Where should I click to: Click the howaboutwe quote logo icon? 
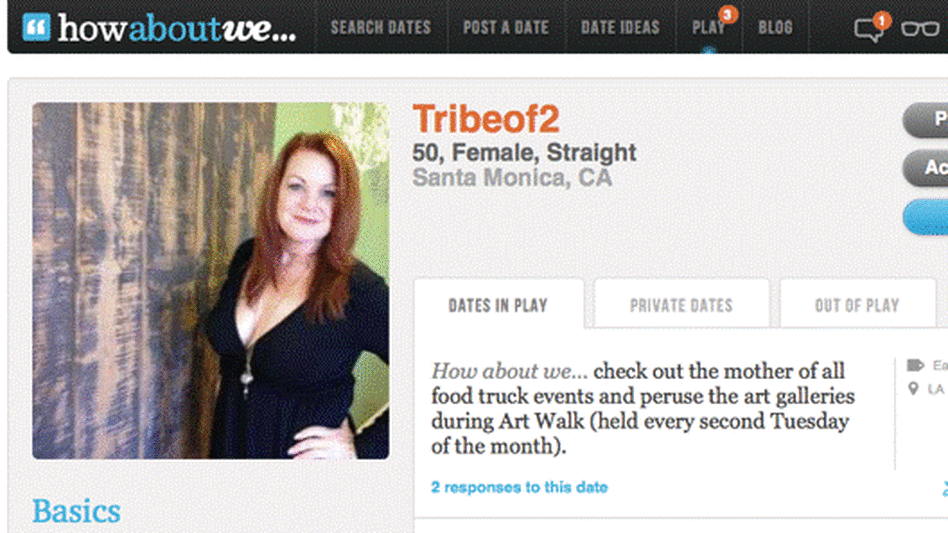click(x=36, y=27)
